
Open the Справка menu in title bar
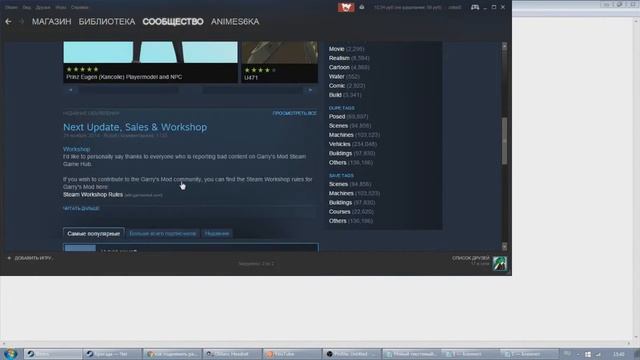pyautogui.click(x=79, y=7)
